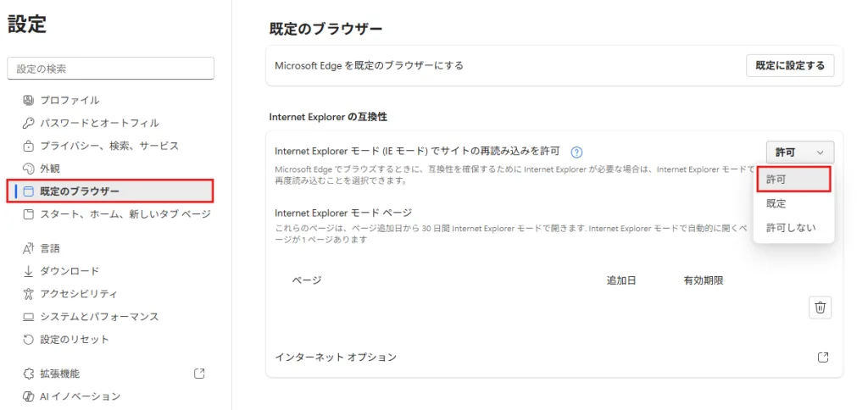
Task: Open システムとパフォーマンス settings
Action: pyautogui.click(x=99, y=317)
